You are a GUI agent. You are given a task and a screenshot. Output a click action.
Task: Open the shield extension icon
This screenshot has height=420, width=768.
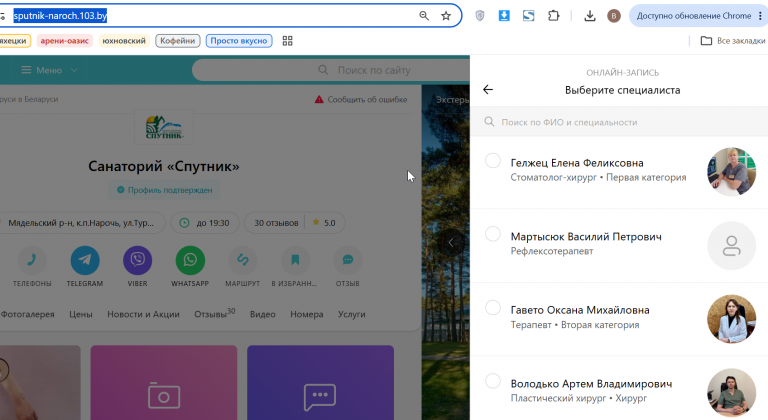click(480, 16)
